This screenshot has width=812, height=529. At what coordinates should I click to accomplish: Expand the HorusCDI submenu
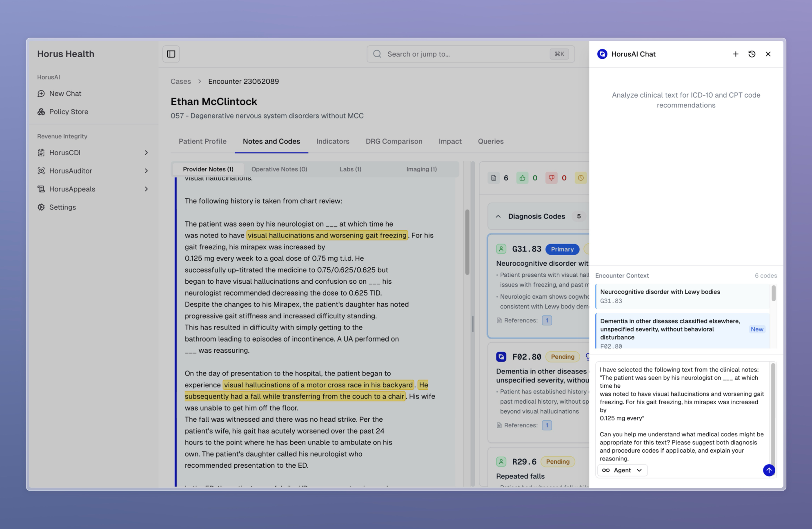pos(146,153)
